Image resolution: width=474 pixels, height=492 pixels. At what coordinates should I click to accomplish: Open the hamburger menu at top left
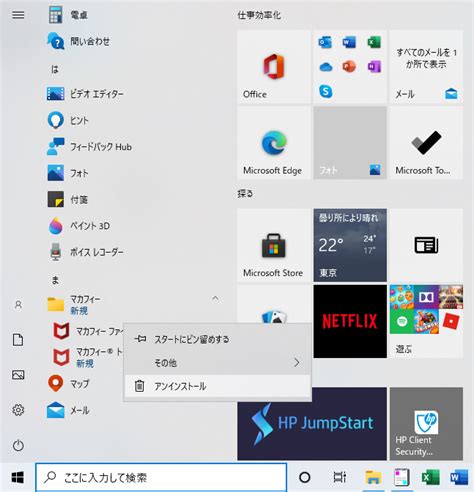(x=18, y=15)
